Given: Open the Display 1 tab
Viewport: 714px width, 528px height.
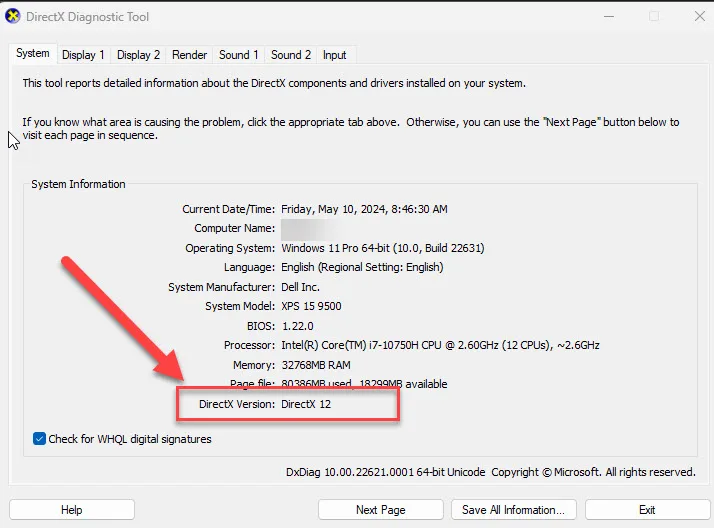Looking at the screenshot, I should pyautogui.click(x=83, y=55).
